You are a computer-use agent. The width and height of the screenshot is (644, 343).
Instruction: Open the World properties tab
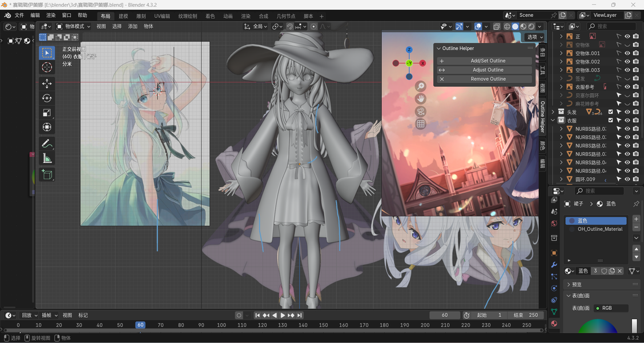click(554, 224)
